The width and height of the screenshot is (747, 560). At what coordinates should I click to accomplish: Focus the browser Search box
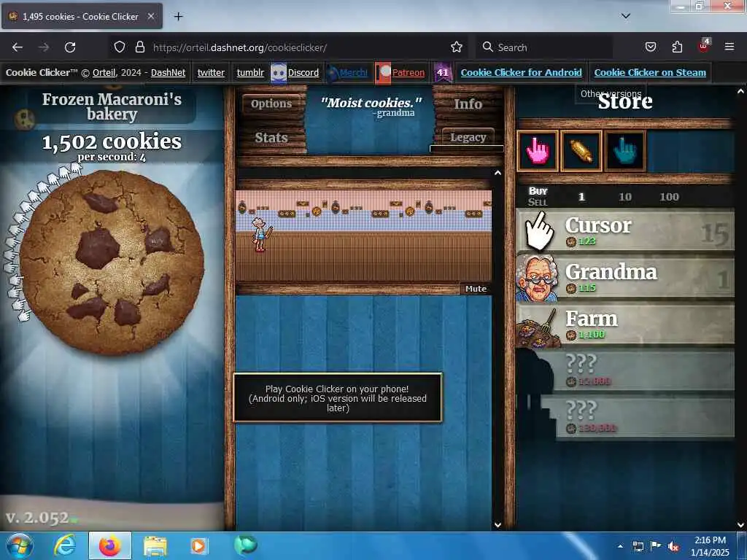pos(544,47)
